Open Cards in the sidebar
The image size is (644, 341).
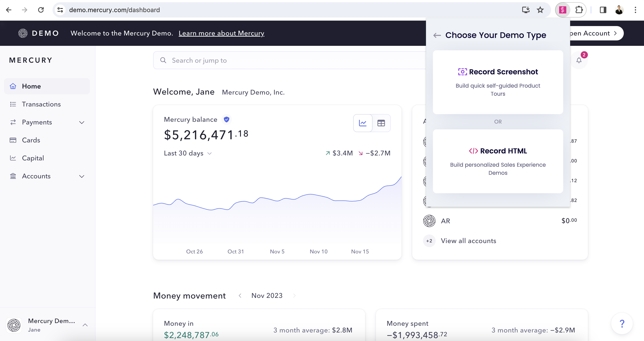[47, 140]
